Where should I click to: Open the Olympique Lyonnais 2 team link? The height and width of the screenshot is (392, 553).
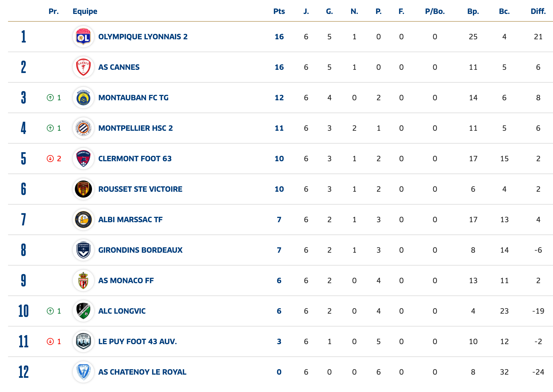click(143, 37)
